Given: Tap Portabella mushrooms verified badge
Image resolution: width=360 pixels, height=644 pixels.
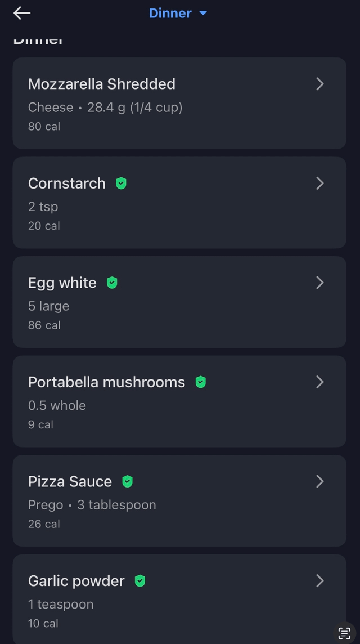Looking at the screenshot, I should click(200, 382).
